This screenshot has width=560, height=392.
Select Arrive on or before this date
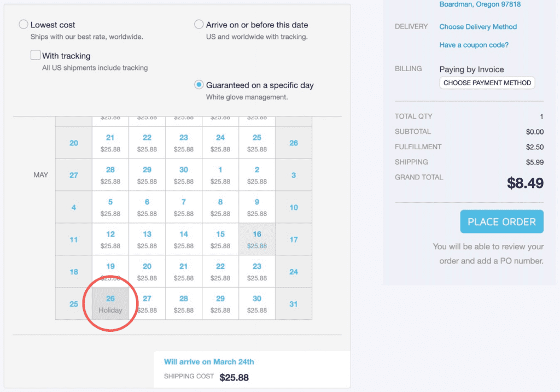(199, 25)
